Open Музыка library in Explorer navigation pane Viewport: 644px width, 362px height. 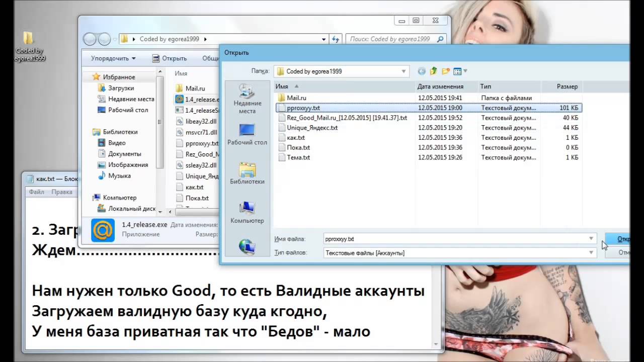click(114, 176)
